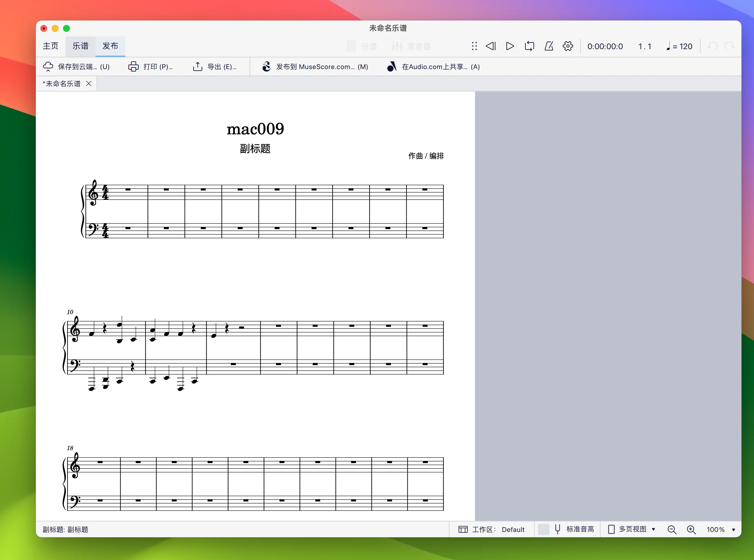This screenshot has width=754, height=560.
Task: Click the zoom in magnifier icon
Action: pos(691,530)
